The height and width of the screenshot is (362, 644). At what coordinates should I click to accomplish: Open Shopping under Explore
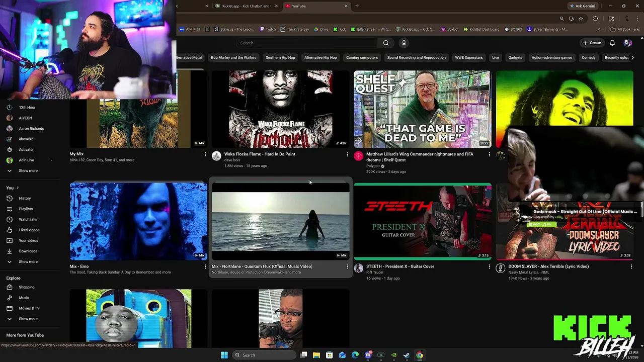(26, 287)
